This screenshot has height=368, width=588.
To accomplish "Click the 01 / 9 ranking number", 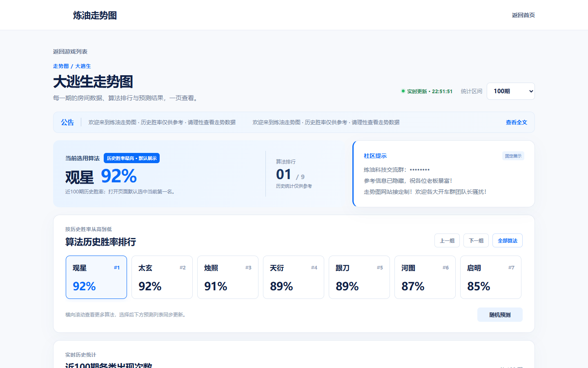I will pos(290,175).
